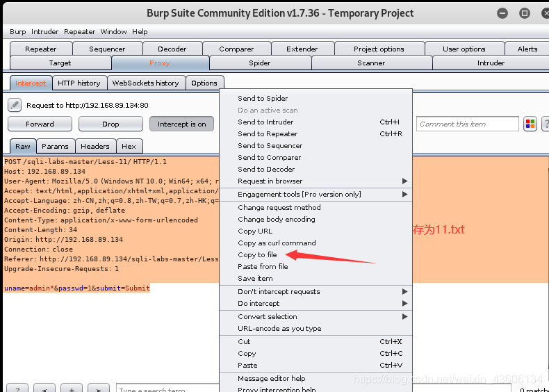
Task: Switch to the Scanner tab
Action: (x=371, y=63)
